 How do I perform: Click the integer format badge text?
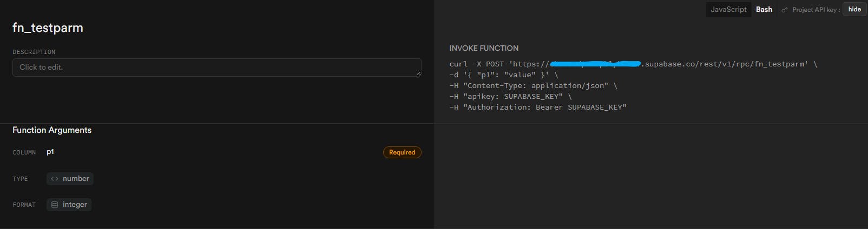[x=75, y=205]
